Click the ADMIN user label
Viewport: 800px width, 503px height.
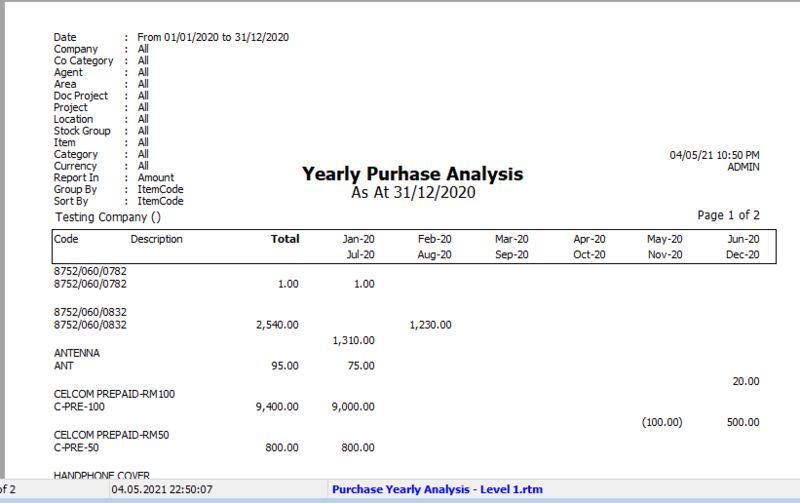click(742, 167)
